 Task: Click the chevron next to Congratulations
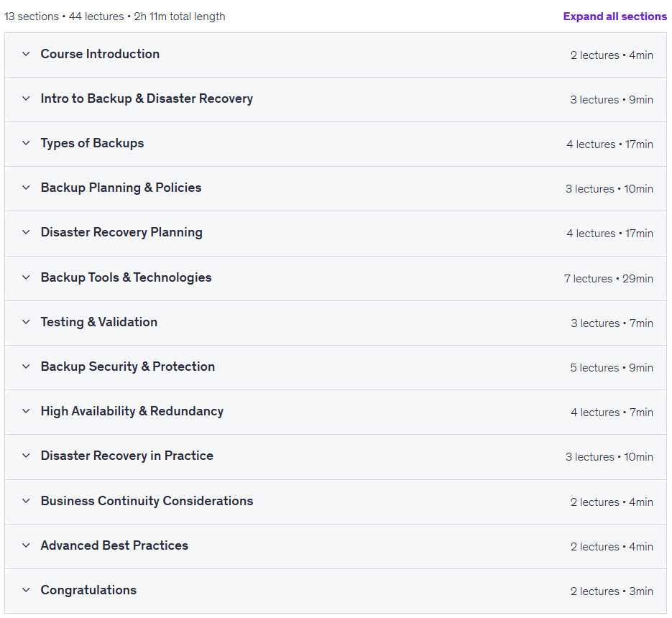coord(26,590)
